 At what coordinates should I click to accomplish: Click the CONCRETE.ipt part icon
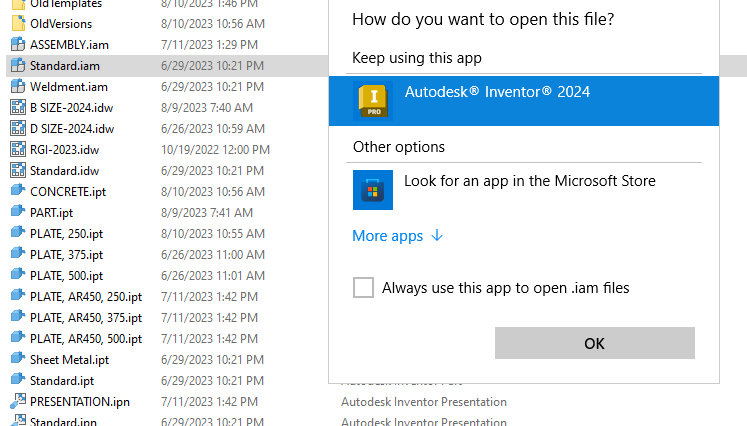(18, 191)
